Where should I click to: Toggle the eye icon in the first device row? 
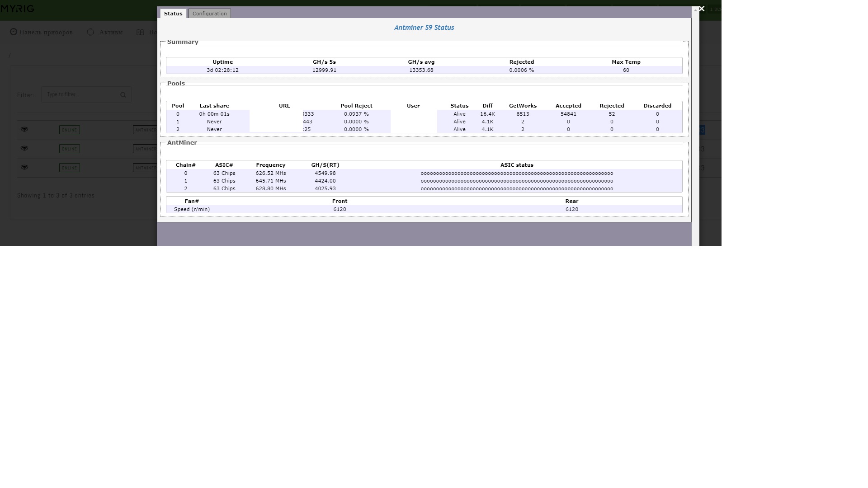pos(24,129)
